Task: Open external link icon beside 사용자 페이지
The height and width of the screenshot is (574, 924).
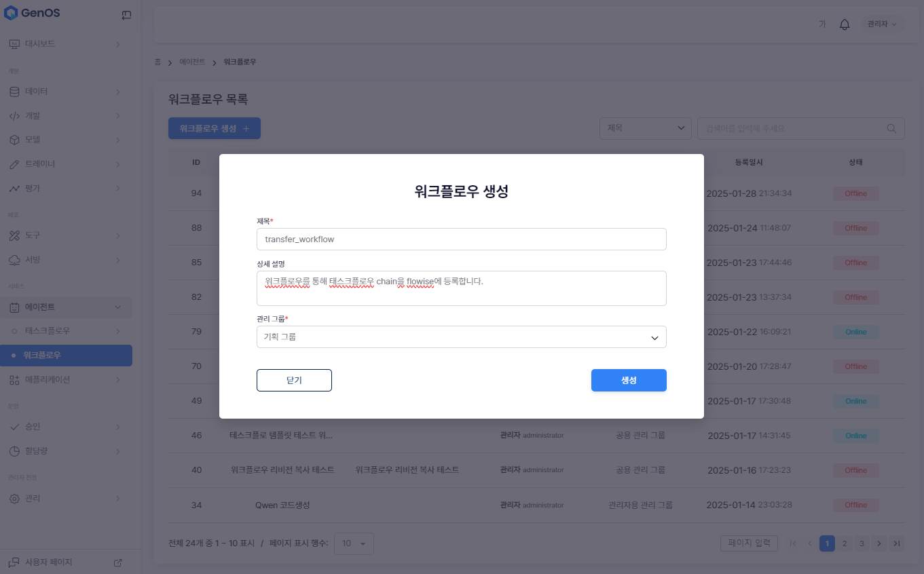Action: 117,562
